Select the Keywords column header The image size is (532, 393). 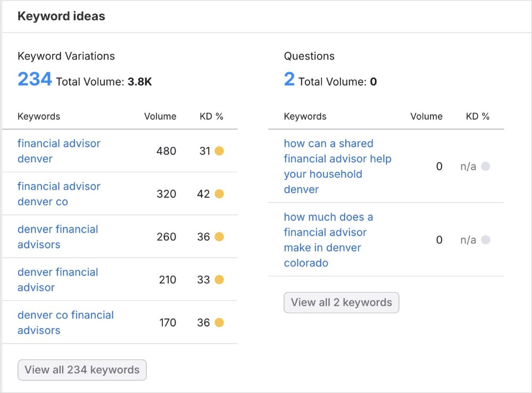pos(38,116)
